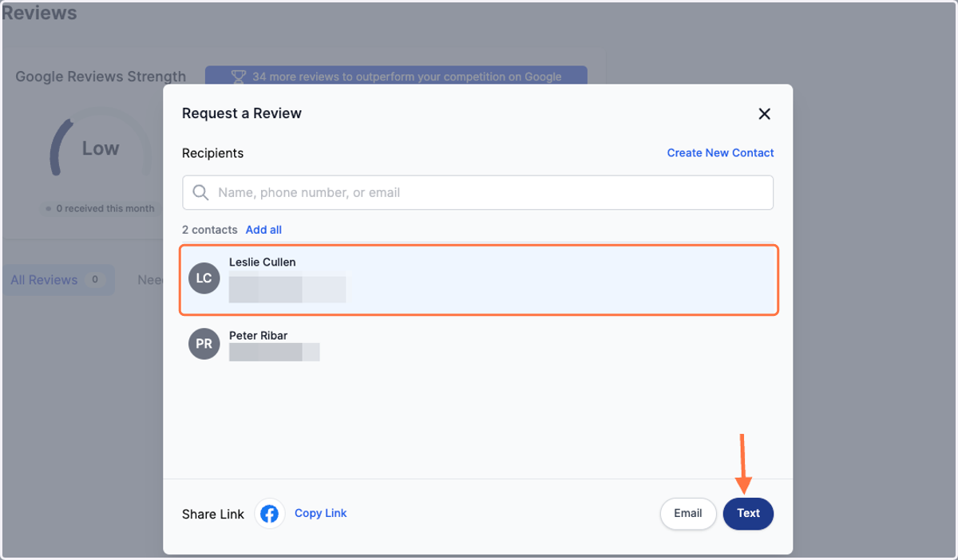Click Add all contacts link
Screen dimensions: 958x560
point(263,230)
